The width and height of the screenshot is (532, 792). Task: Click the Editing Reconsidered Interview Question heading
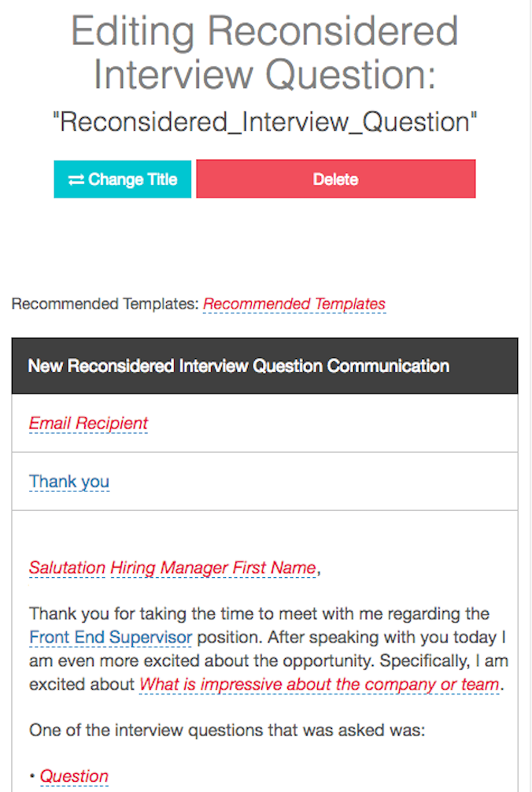(264, 54)
